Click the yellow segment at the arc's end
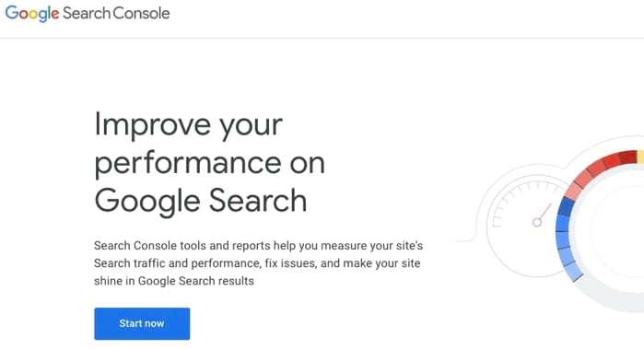Screen dimensions: 644x349 (x=640, y=157)
